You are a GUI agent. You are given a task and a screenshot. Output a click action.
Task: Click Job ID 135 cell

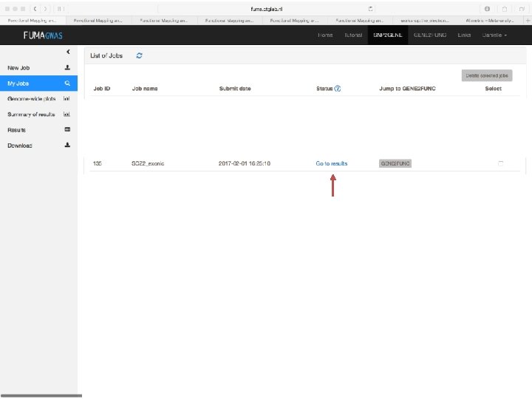[98, 163]
